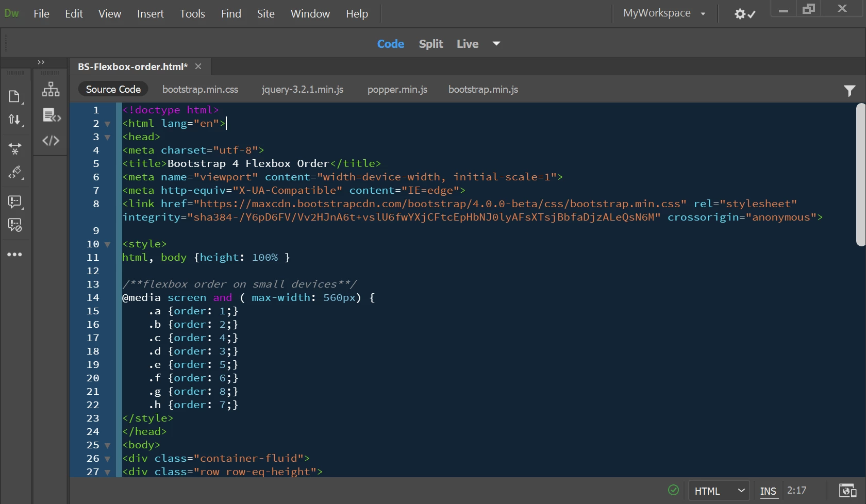This screenshot has width=866, height=504.
Task: Switch to Live view
Action: 468,44
